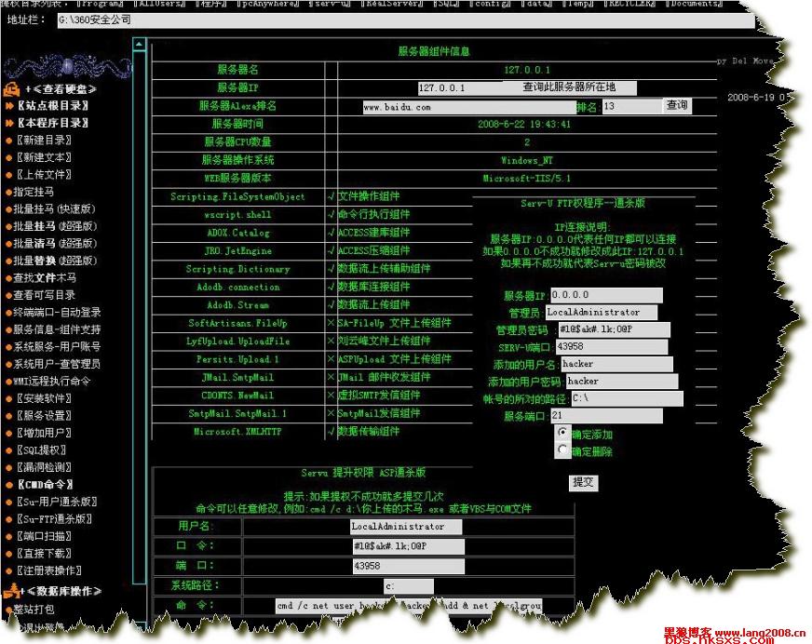Open 批量挂马 (超强版) entry
This screenshot has width=812, height=644.
pos(54,226)
